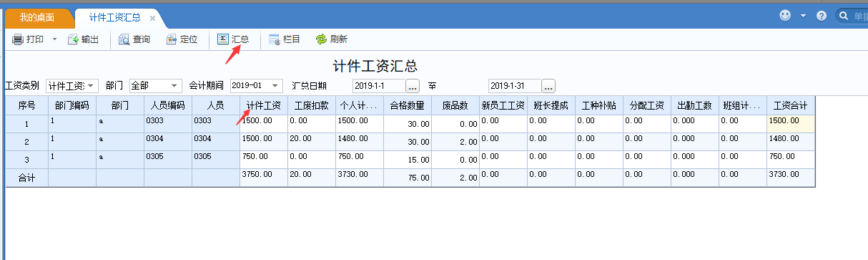The width and height of the screenshot is (868, 260).
Task: Click the 汇总 summarize button
Action: pos(233,39)
